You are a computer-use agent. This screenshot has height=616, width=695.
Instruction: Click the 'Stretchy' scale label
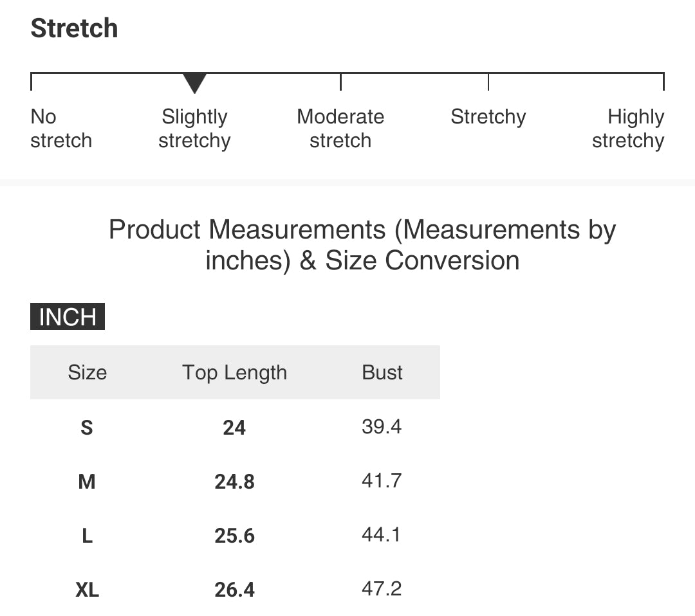coord(488,118)
